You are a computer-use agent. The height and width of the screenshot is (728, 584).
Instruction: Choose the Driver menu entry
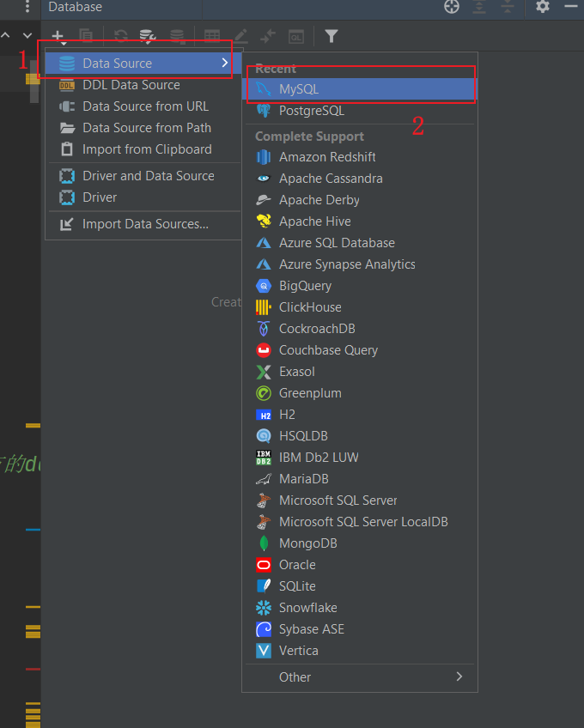[x=144, y=197]
